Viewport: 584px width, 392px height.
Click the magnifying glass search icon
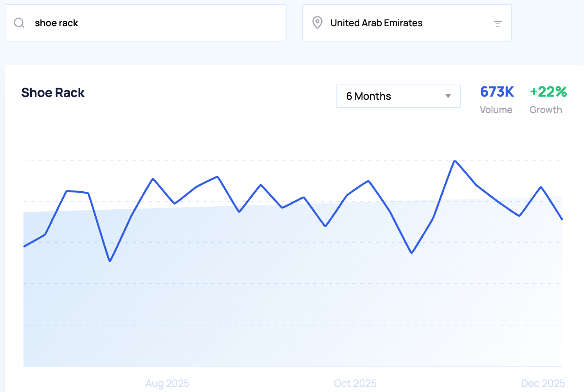(x=19, y=23)
